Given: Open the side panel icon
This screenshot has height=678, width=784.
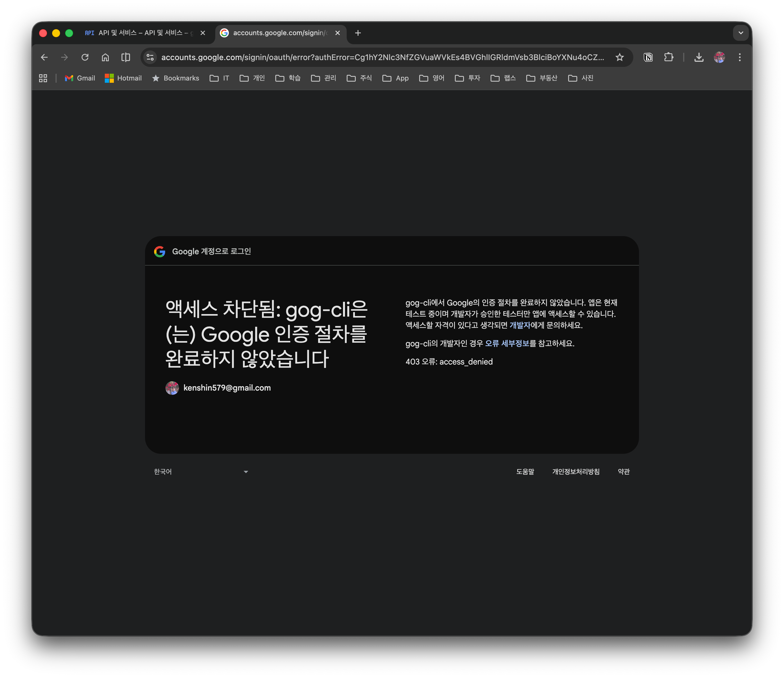Looking at the screenshot, I should coord(125,57).
